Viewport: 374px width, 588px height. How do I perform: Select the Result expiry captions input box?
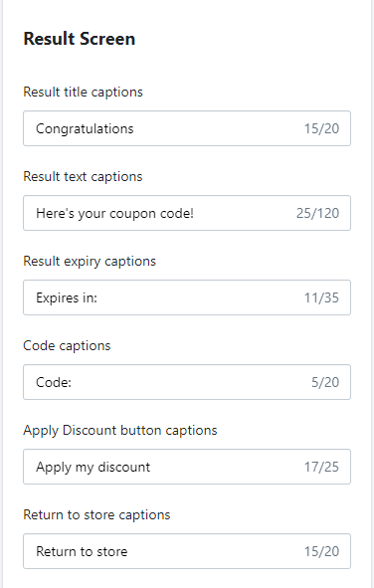(x=187, y=297)
